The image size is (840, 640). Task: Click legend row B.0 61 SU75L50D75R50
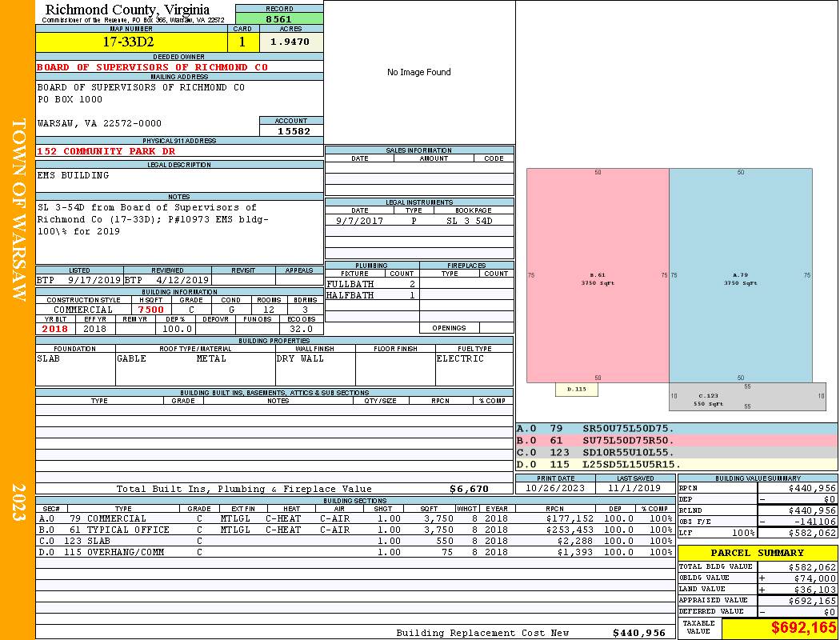coord(676,440)
